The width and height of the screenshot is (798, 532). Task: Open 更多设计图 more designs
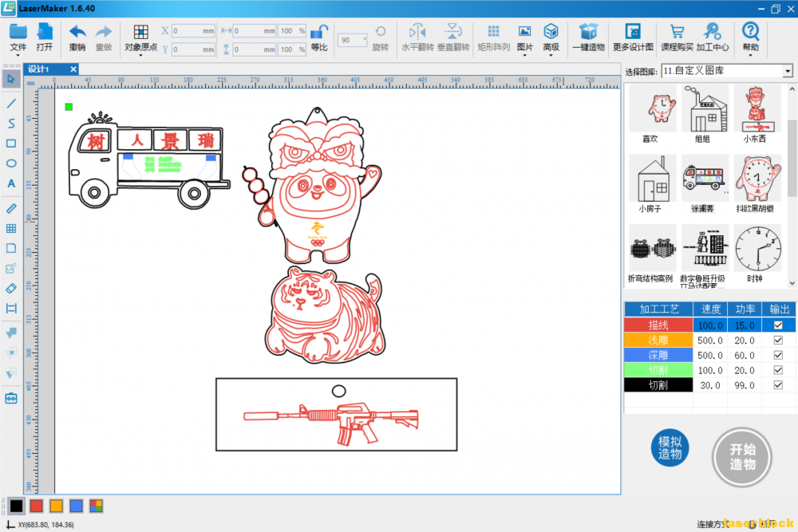pos(633,37)
